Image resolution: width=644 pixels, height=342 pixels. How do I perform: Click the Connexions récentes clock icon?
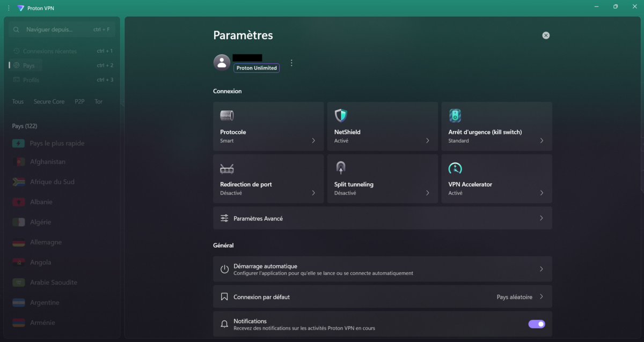[x=17, y=51]
